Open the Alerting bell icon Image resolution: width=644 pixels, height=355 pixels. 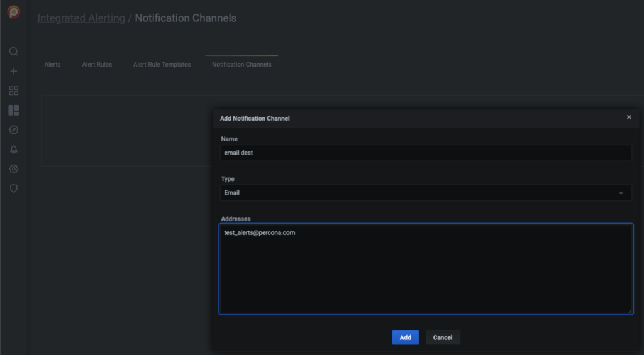pos(14,150)
